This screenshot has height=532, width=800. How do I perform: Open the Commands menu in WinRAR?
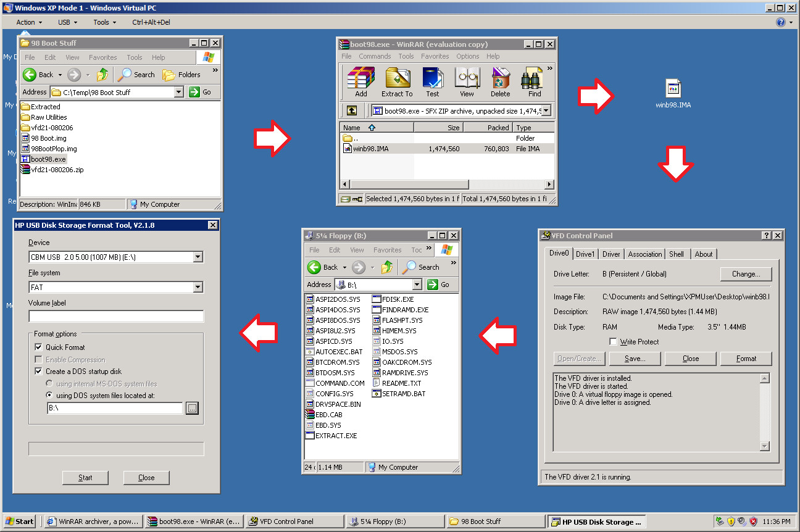[x=375, y=56]
